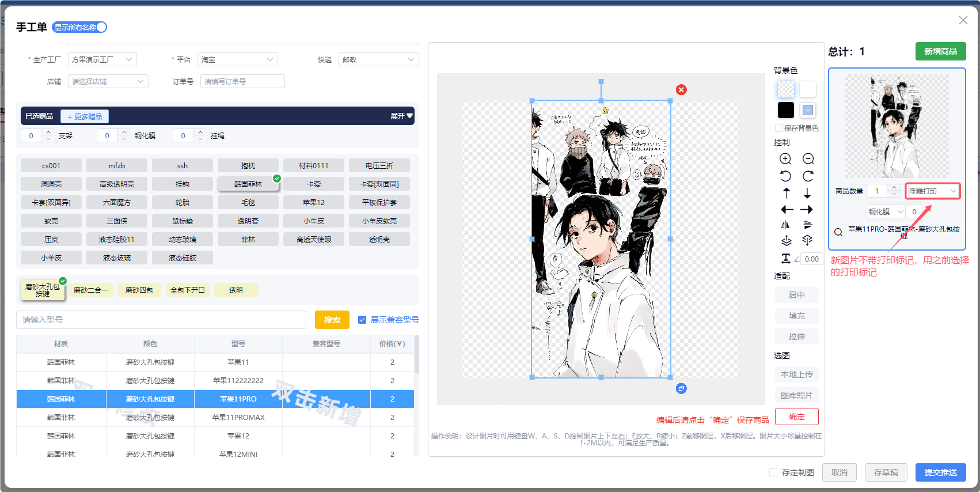Increase the 商品数量 value
The width and height of the screenshot is (980, 492).
point(894,187)
